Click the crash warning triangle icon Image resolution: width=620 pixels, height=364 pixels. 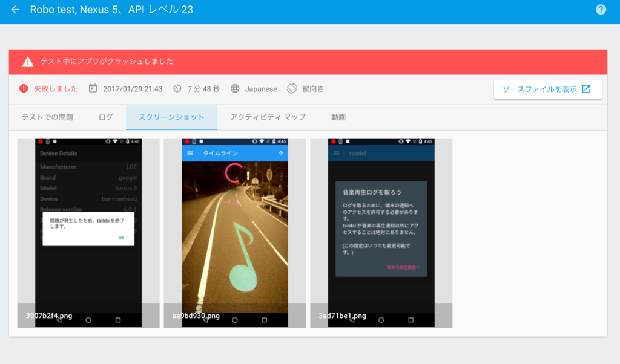point(28,62)
